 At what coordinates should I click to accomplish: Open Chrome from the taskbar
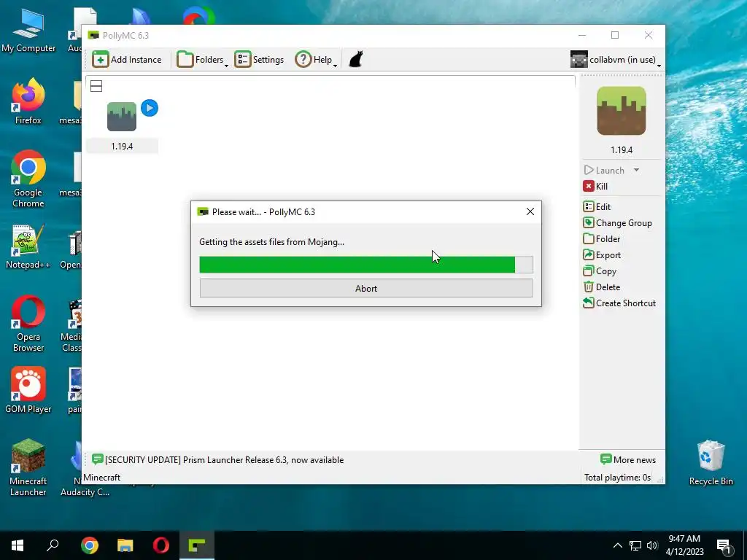click(x=90, y=545)
